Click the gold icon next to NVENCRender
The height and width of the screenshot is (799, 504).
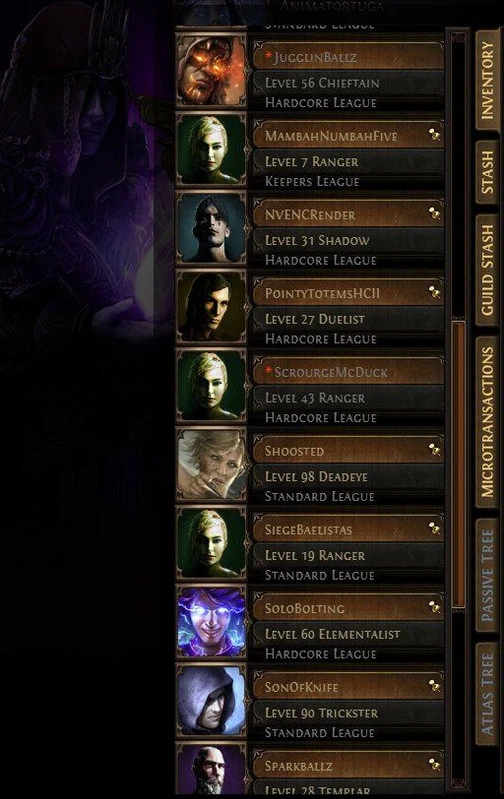434,213
